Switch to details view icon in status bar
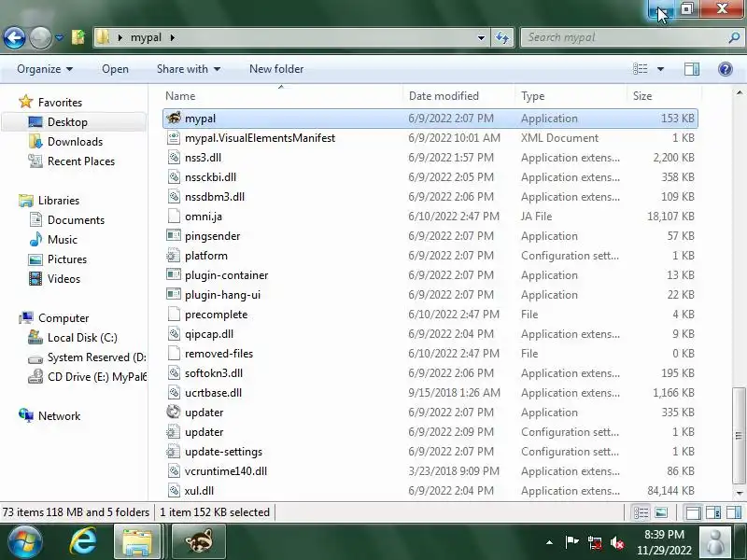 (x=641, y=512)
